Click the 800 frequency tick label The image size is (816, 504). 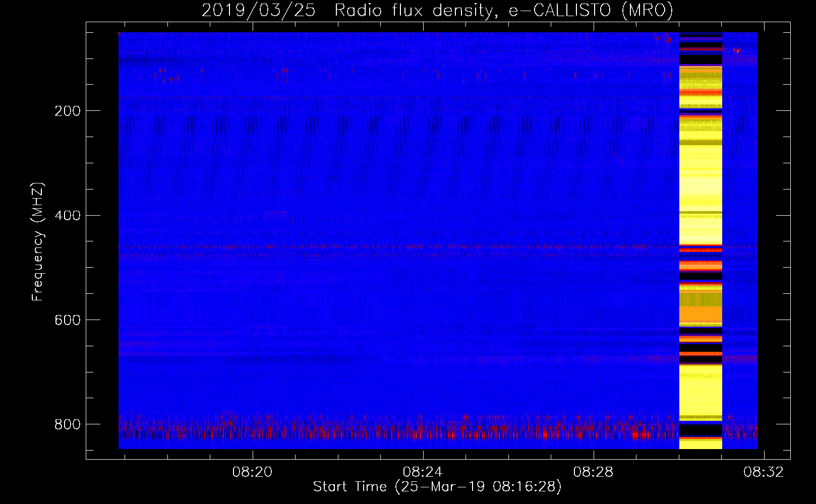coord(68,424)
